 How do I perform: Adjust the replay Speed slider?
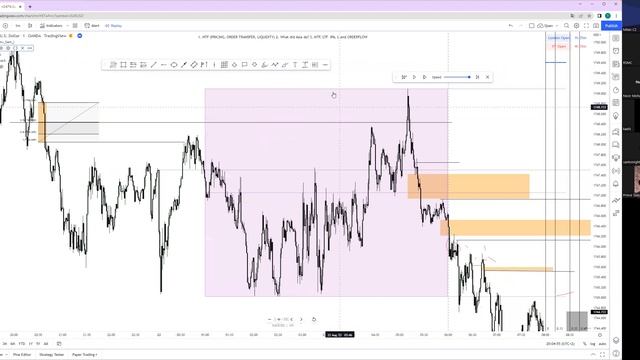457,77
